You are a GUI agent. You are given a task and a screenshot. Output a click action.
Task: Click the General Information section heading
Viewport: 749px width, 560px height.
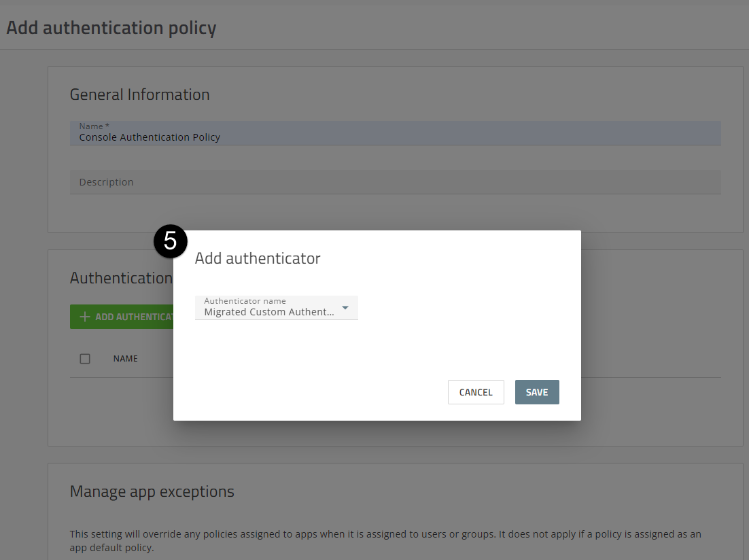coord(139,94)
